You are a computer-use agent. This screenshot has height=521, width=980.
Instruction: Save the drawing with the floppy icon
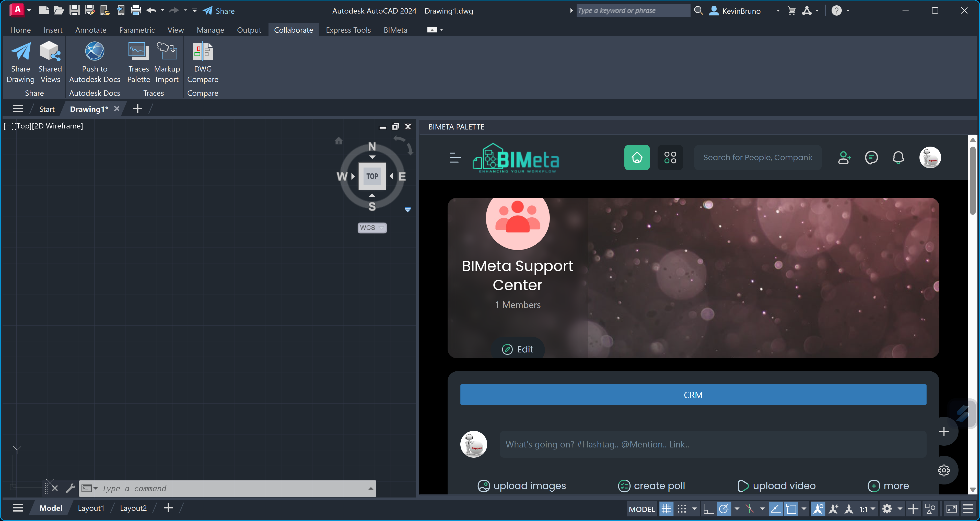(x=74, y=10)
